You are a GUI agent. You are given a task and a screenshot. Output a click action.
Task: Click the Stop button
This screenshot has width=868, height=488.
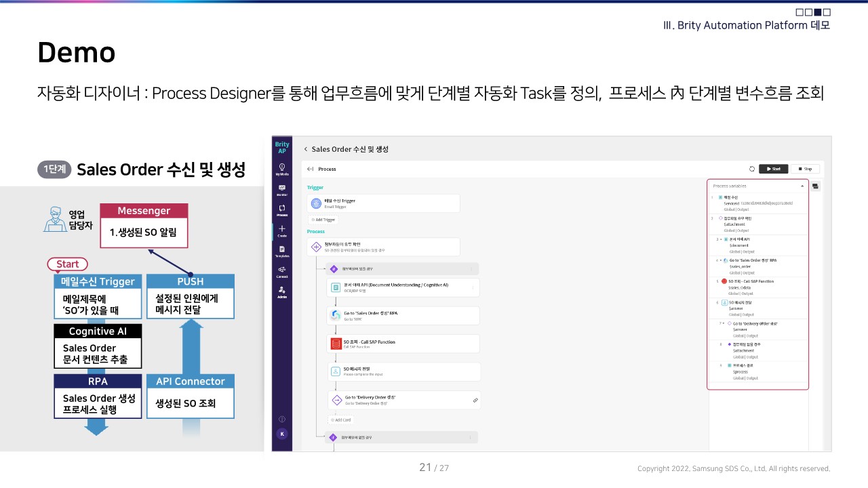[806, 169]
